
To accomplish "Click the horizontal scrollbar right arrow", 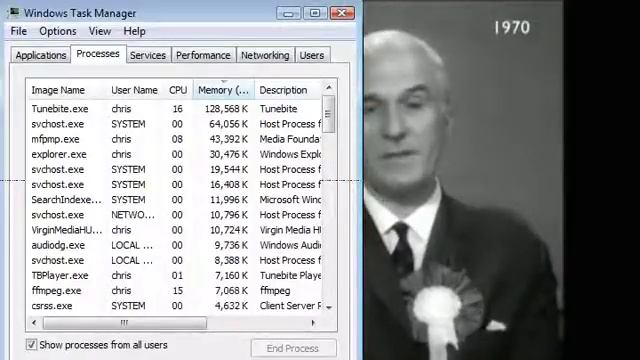I will 313,323.
